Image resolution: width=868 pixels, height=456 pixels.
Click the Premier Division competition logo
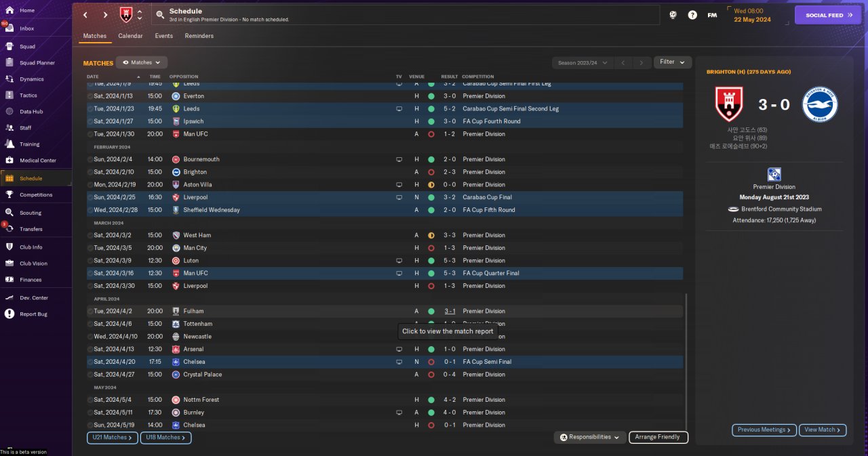click(774, 175)
